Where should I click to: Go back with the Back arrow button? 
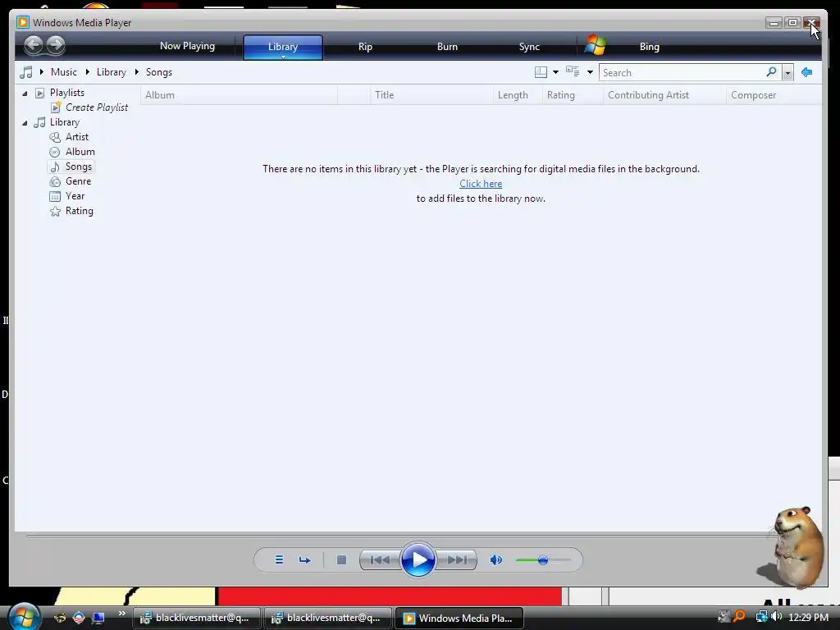(33, 45)
